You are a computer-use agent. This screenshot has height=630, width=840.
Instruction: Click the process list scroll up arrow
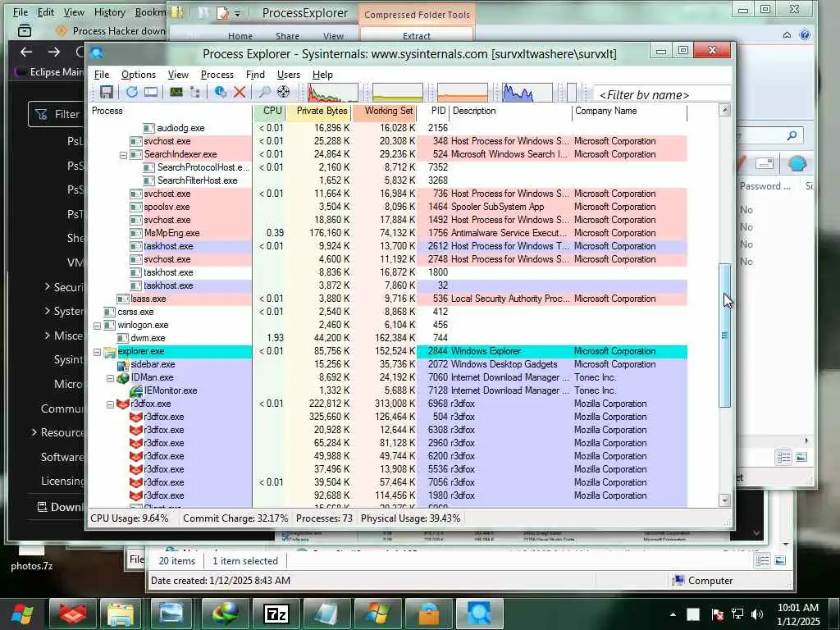click(724, 111)
